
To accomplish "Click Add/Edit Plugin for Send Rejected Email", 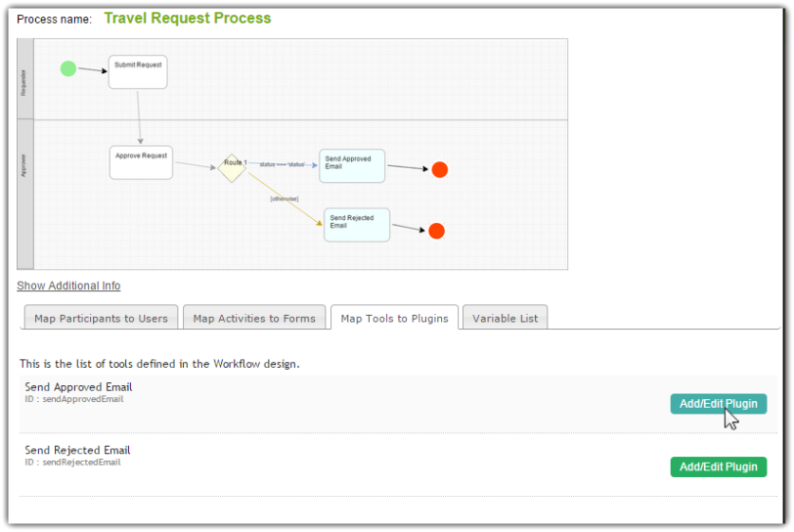I will coord(718,466).
